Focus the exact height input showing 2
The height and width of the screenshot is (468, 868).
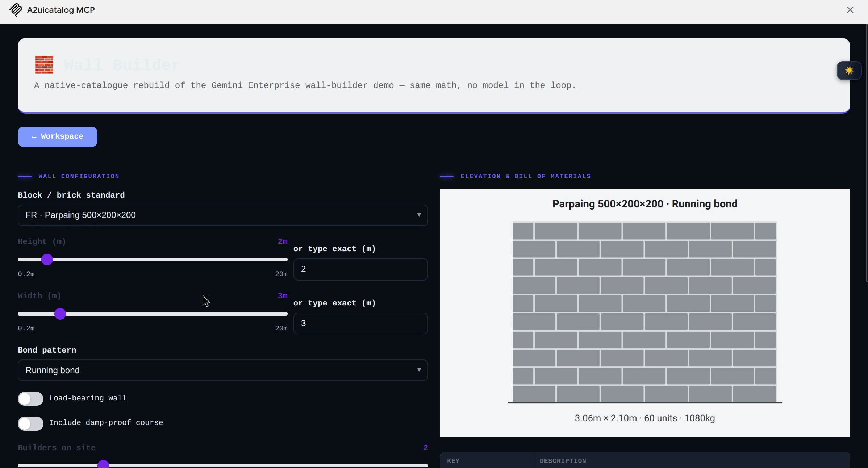360,269
